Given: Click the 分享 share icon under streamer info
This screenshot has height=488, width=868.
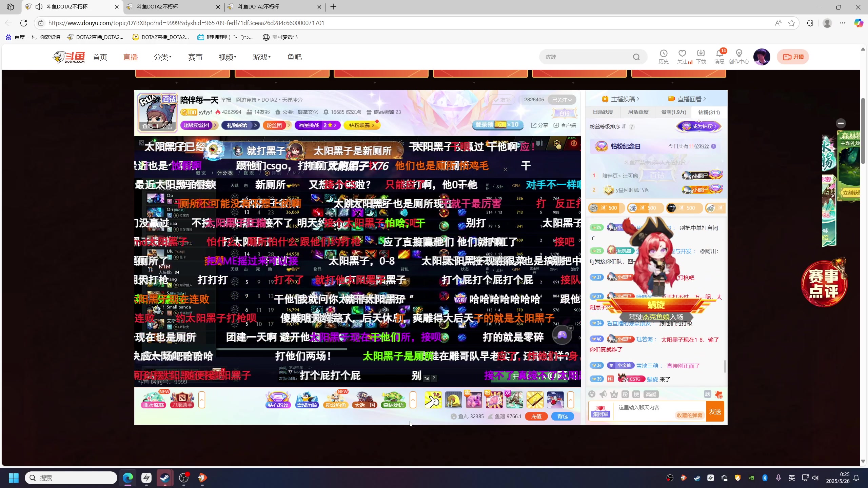Looking at the screenshot, I should [539, 125].
